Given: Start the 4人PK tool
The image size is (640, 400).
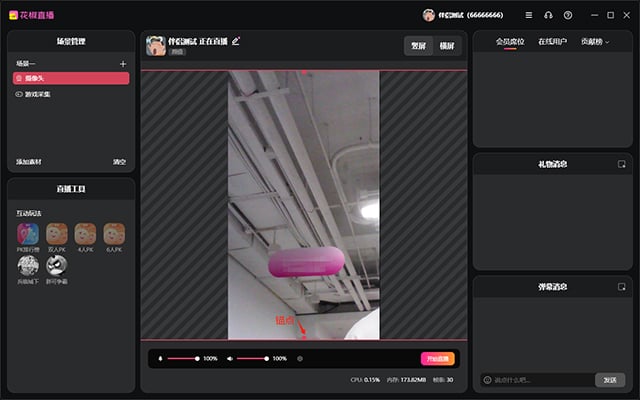Looking at the screenshot, I should (x=85, y=234).
